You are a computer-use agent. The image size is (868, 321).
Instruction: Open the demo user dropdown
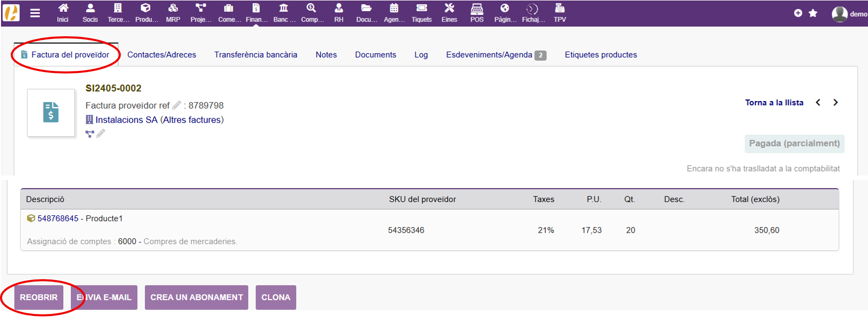849,14
